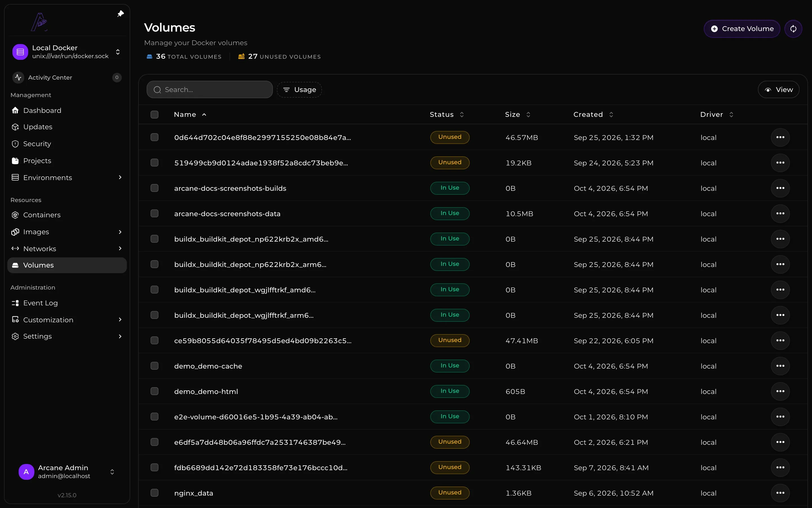Screen dimensions: 812x508
Task: Select checkbox for demo_demo-cache
Action: point(154,366)
